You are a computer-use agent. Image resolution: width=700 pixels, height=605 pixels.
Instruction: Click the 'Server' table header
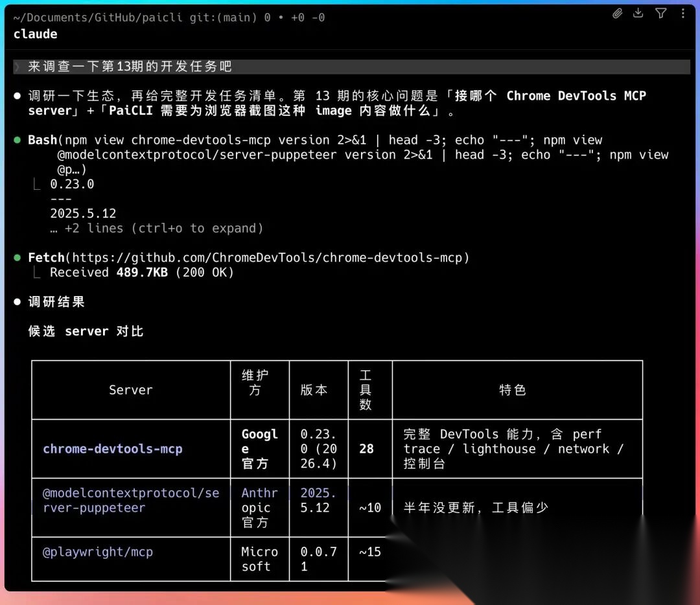(x=131, y=390)
